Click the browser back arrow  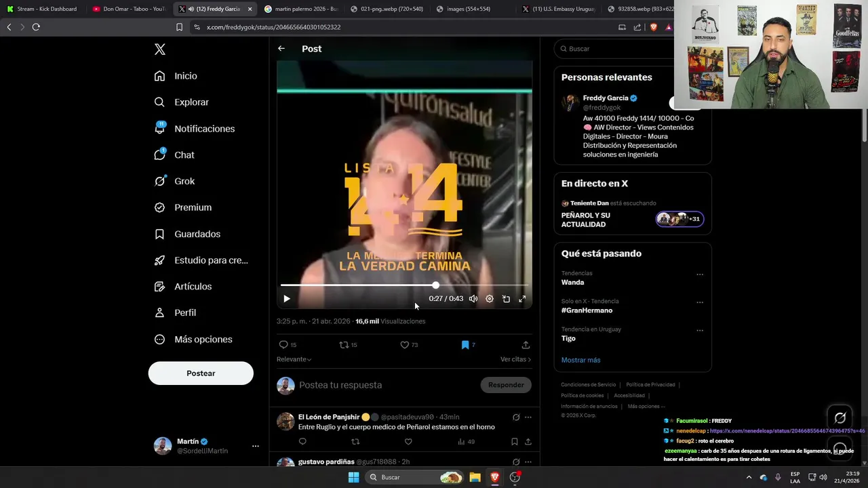pyautogui.click(x=9, y=27)
